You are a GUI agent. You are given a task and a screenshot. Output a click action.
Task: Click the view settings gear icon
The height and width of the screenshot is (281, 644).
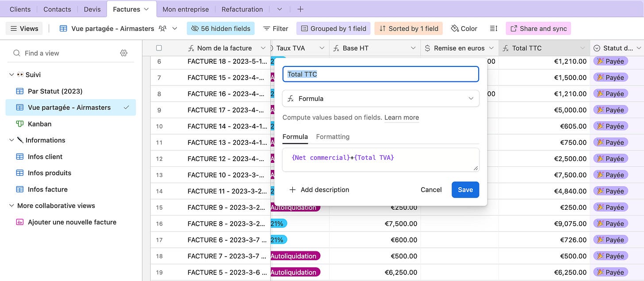(124, 53)
